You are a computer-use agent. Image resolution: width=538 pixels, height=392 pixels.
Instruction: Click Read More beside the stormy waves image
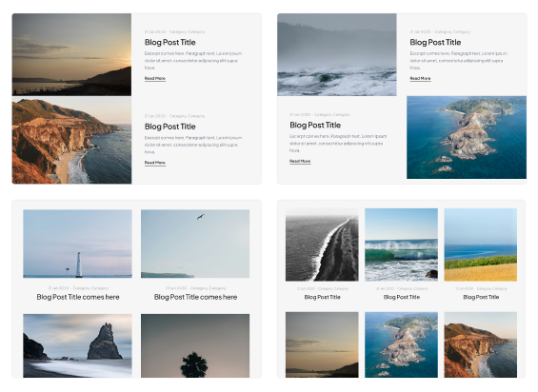coord(420,79)
